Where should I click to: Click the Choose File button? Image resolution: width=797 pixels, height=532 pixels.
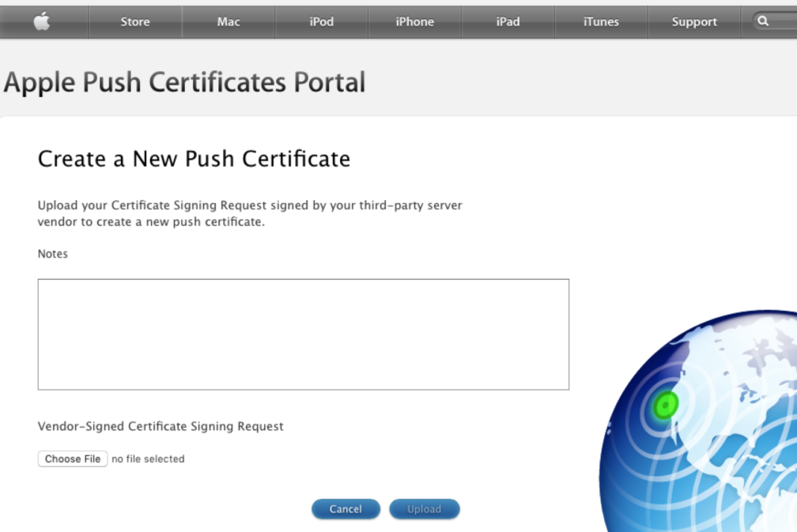coord(73,458)
